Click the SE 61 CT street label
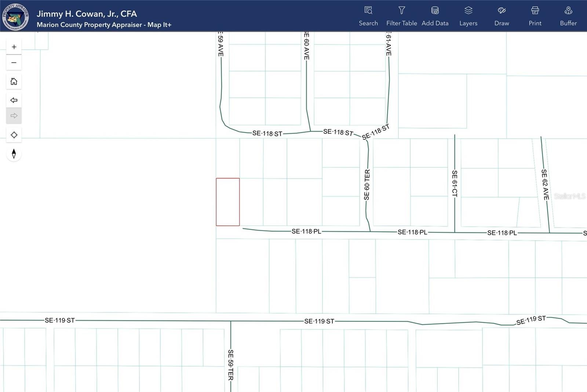The height and width of the screenshot is (392, 587). pos(455,183)
